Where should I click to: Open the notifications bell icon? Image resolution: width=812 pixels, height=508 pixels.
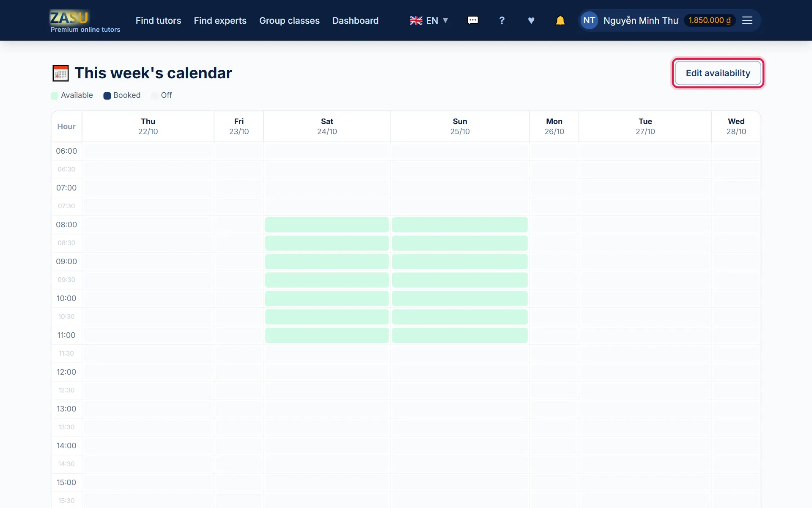coord(560,20)
